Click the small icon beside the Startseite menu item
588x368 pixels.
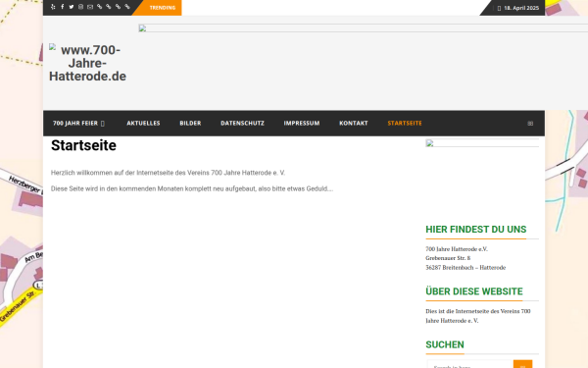click(530, 124)
